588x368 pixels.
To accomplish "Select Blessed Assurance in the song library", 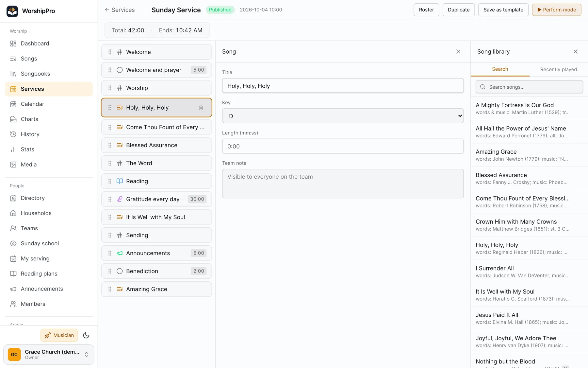I will 529,178.
